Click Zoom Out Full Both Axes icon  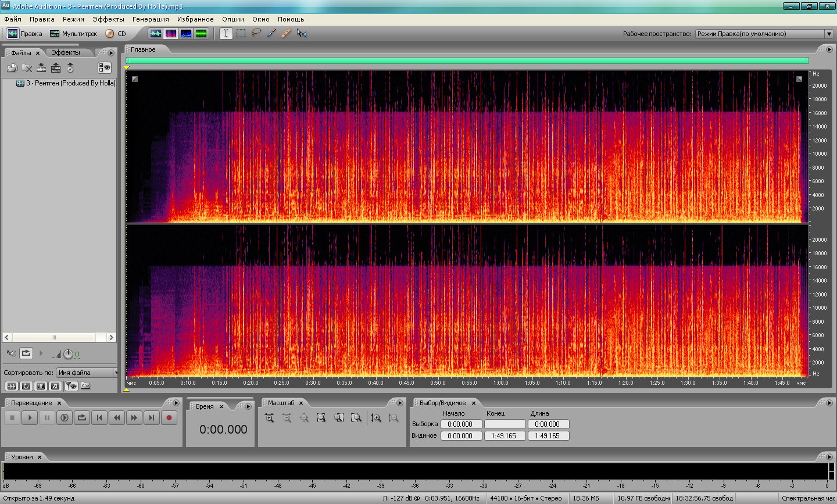(304, 418)
